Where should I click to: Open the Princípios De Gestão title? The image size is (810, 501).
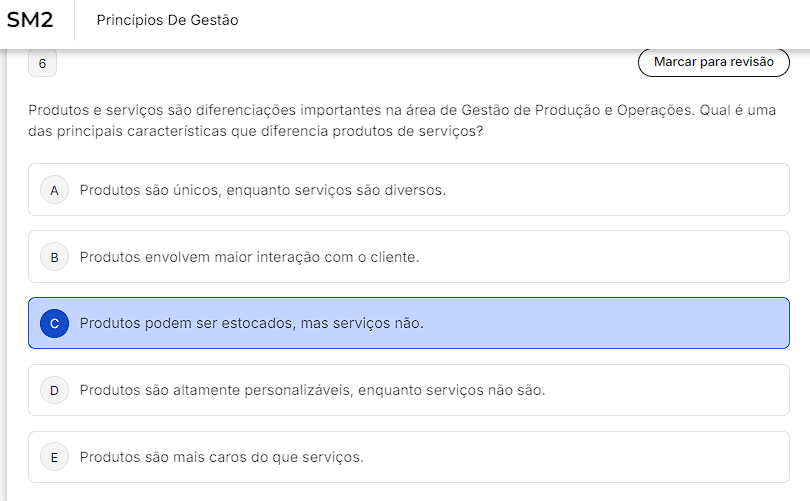pos(167,20)
